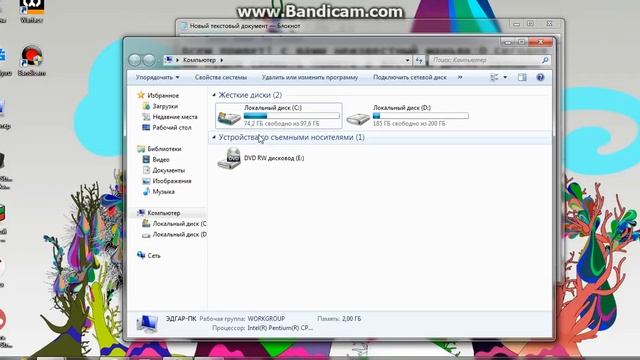Click disk C: capacity usage bar

click(x=291, y=116)
